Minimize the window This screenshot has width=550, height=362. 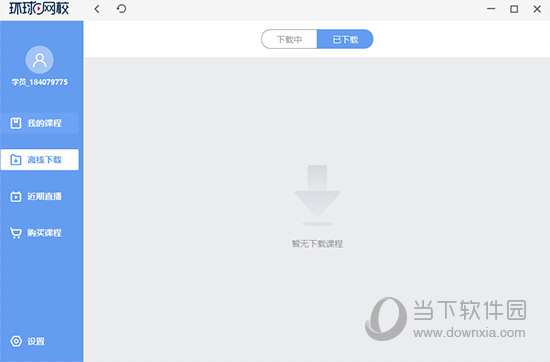point(491,9)
